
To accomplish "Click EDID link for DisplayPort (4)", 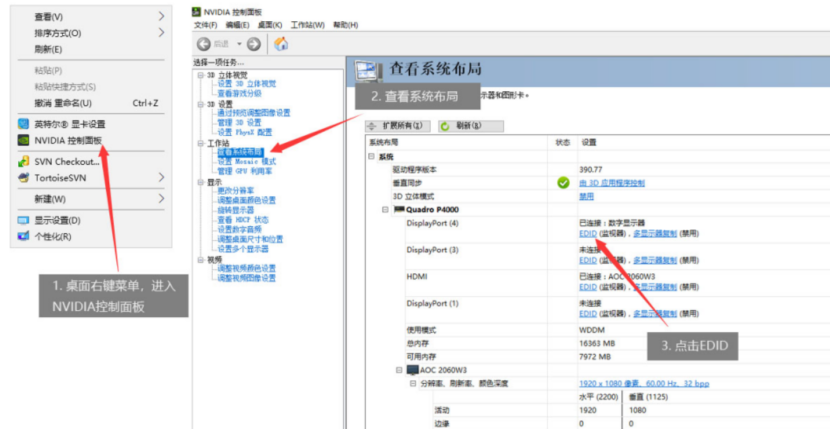I will [x=588, y=233].
